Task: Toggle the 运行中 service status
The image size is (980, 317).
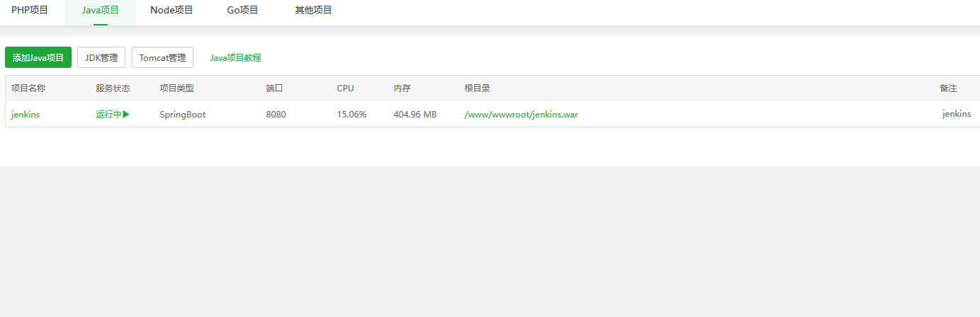Action: pos(113,114)
